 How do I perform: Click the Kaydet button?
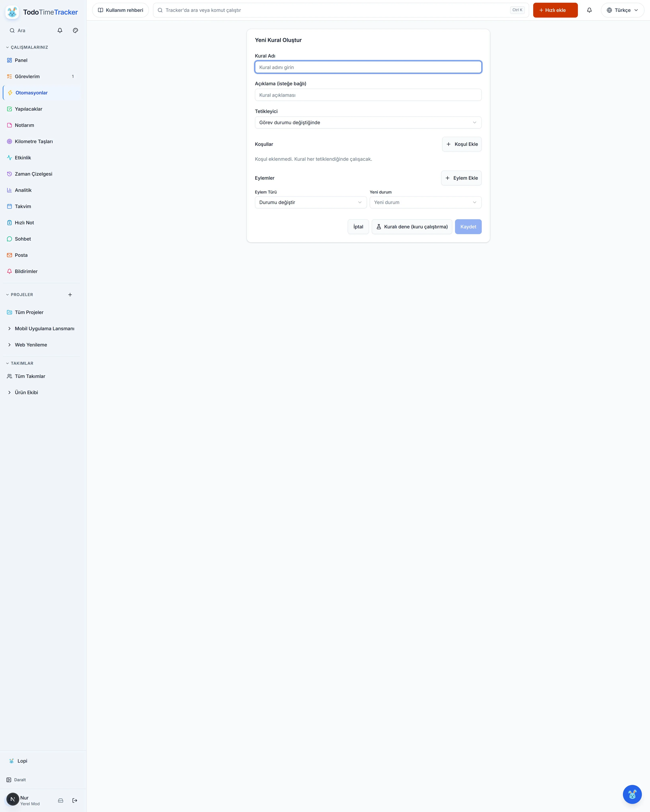[x=468, y=227]
